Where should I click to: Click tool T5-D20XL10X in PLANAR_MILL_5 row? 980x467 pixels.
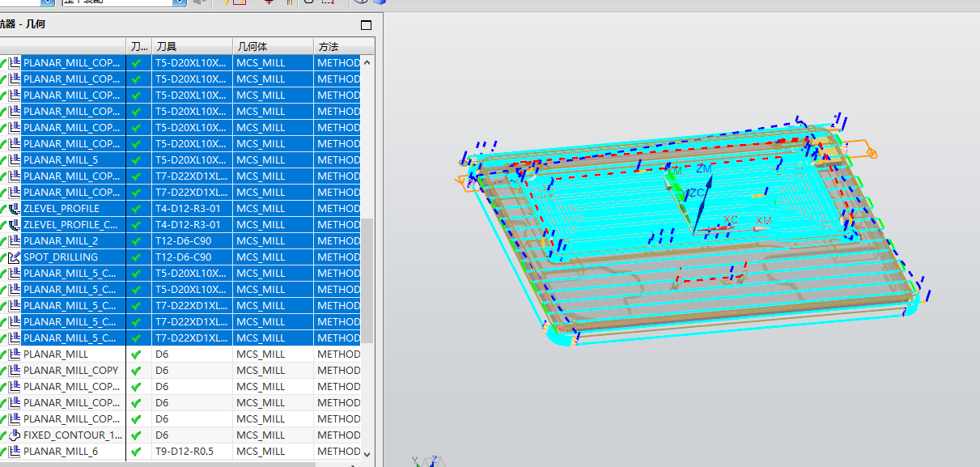point(191,159)
